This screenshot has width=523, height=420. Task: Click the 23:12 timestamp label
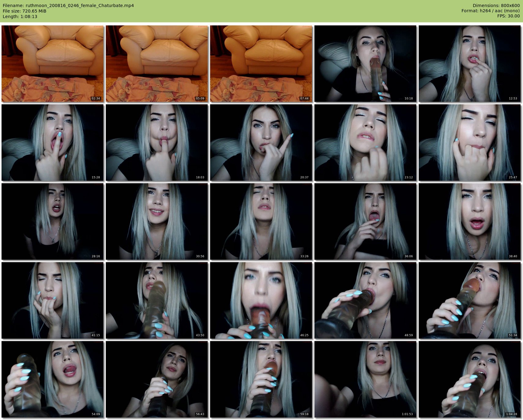(409, 177)
